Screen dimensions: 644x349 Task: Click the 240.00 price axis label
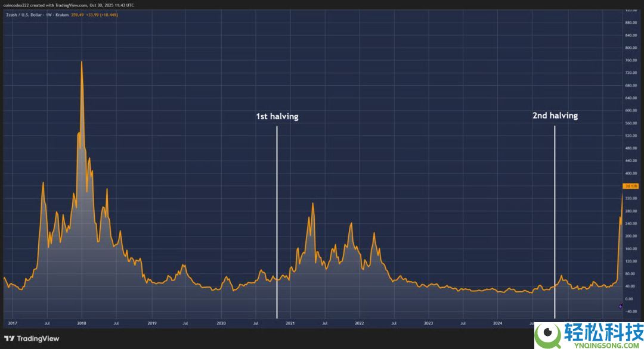coord(630,223)
